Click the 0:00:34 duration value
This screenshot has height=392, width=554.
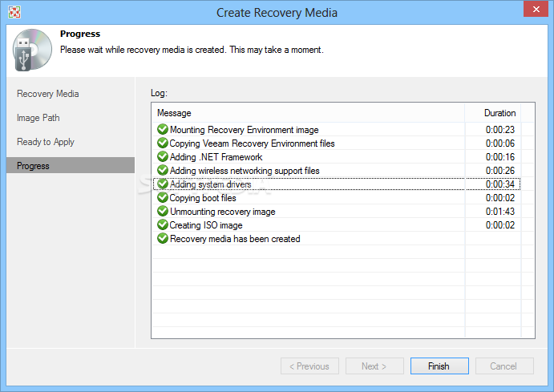(x=500, y=184)
